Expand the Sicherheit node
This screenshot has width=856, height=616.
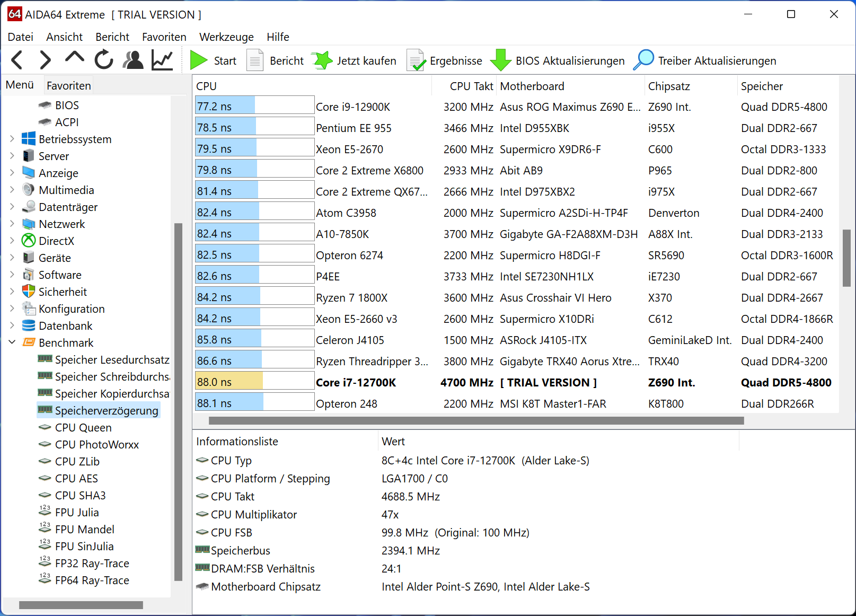[x=12, y=292]
